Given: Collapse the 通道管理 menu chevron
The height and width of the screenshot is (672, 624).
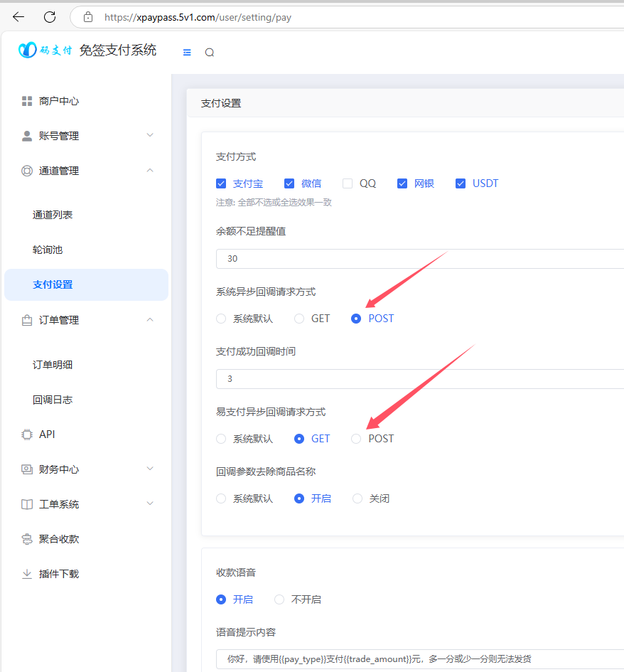Looking at the screenshot, I should 150,170.
